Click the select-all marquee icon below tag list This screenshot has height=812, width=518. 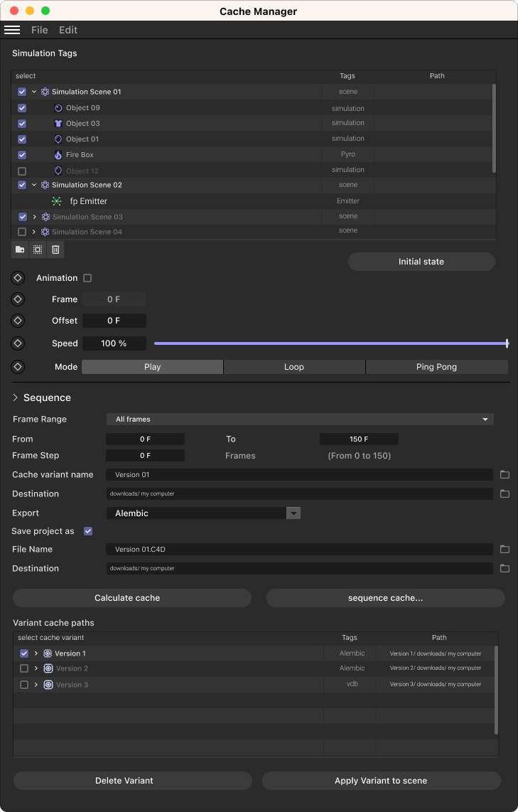pos(38,250)
